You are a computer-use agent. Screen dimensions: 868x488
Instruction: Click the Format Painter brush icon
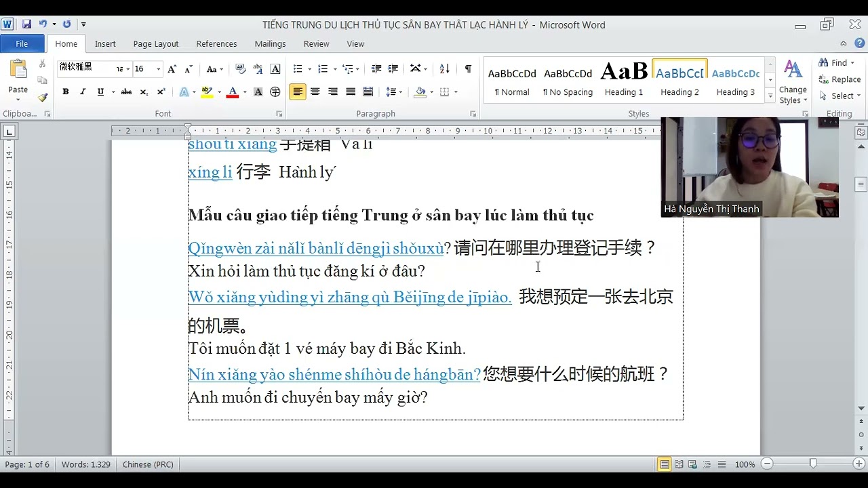click(42, 97)
